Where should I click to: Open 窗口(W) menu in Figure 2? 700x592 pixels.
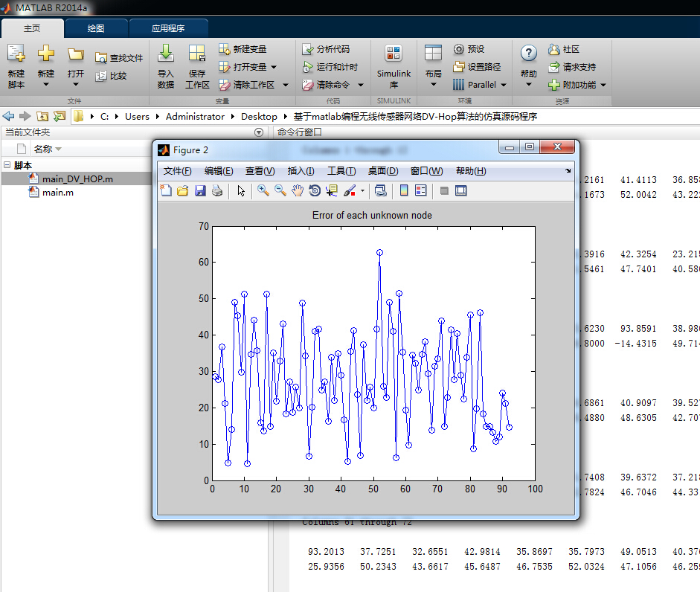[x=427, y=171]
